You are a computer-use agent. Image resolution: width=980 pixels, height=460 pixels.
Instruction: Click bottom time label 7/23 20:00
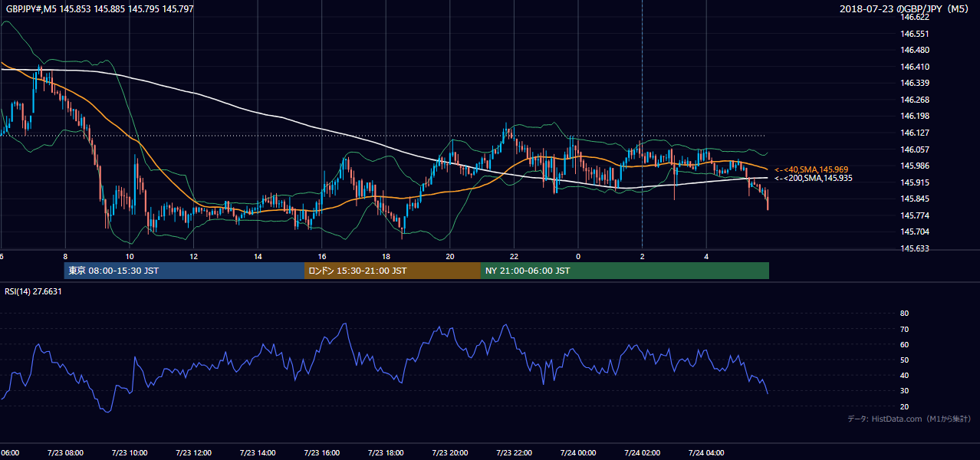tap(449, 453)
